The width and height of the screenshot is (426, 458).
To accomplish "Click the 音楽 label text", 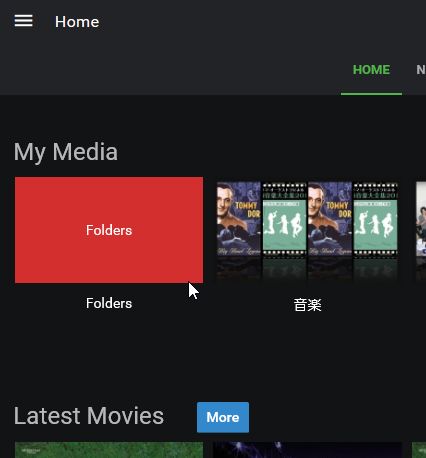I will [307, 305].
